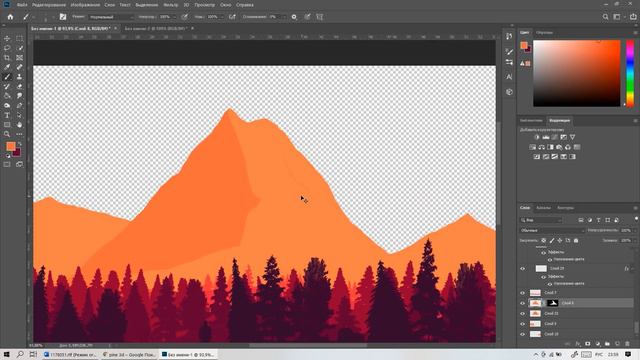Open the Character panel icon
640x360 pixels.
coord(509,77)
